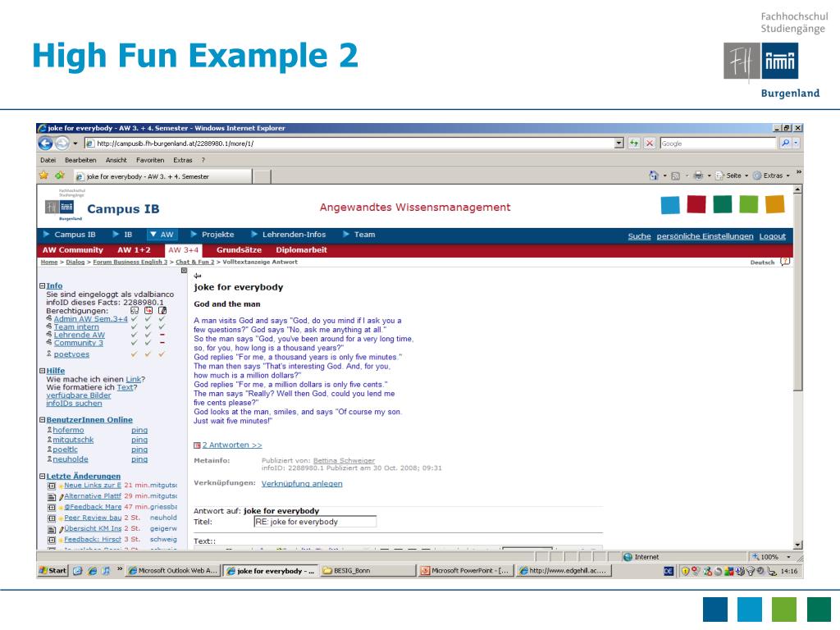The height and width of the screenshot is (630, 840).
Task: Open the Bearbeiten menu
Action: [x=80, y=160]
